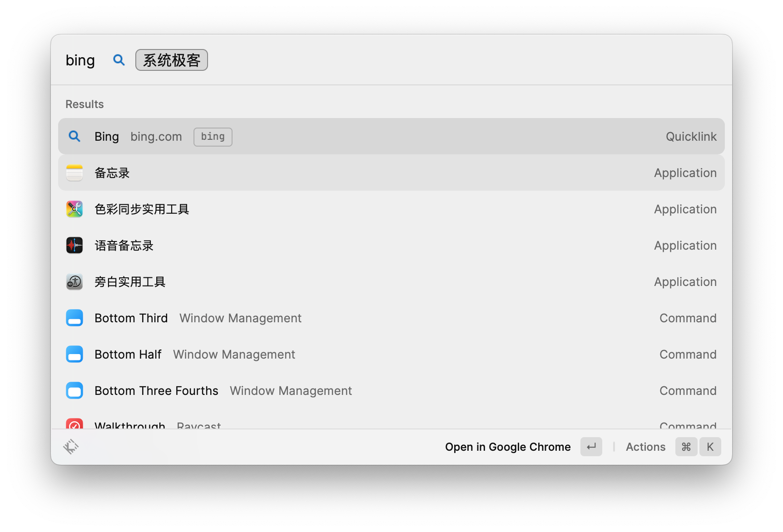
Task: Click the Raycast logo in footer
Action: 71,447
